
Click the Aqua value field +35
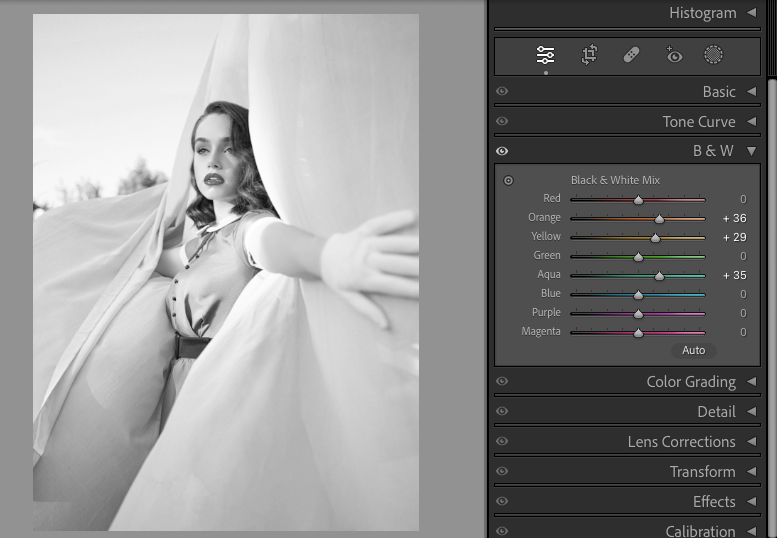tap(733, 275)
